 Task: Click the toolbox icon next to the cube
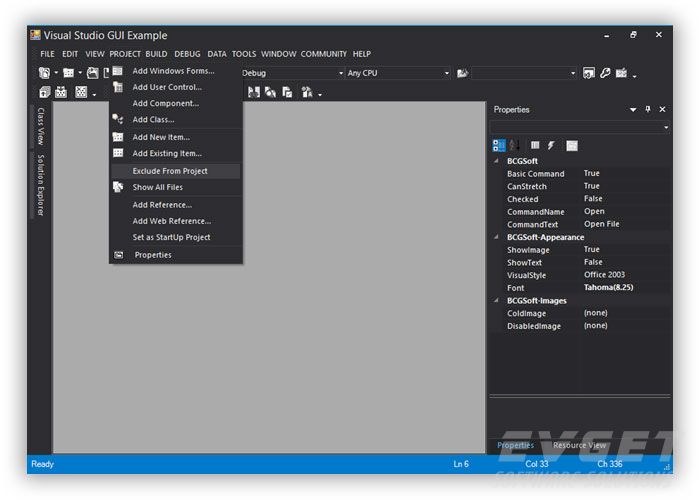pos(61,92)
